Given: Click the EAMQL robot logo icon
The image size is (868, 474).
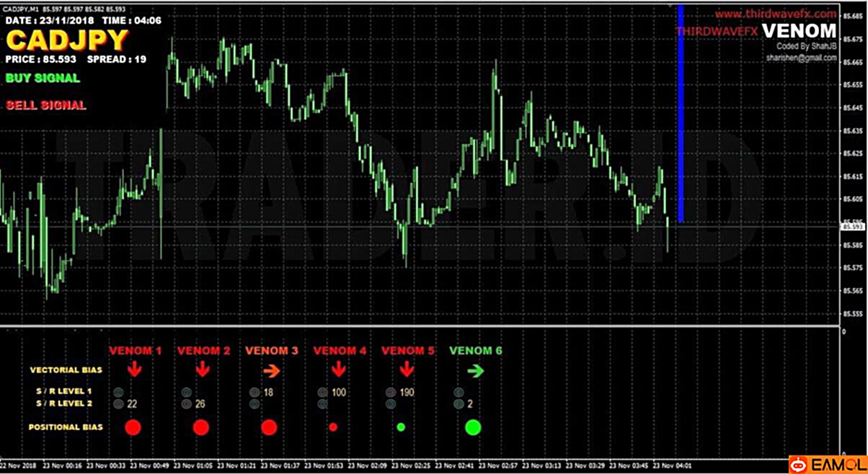Looking at the screenshot, I should tap(799, 465).
